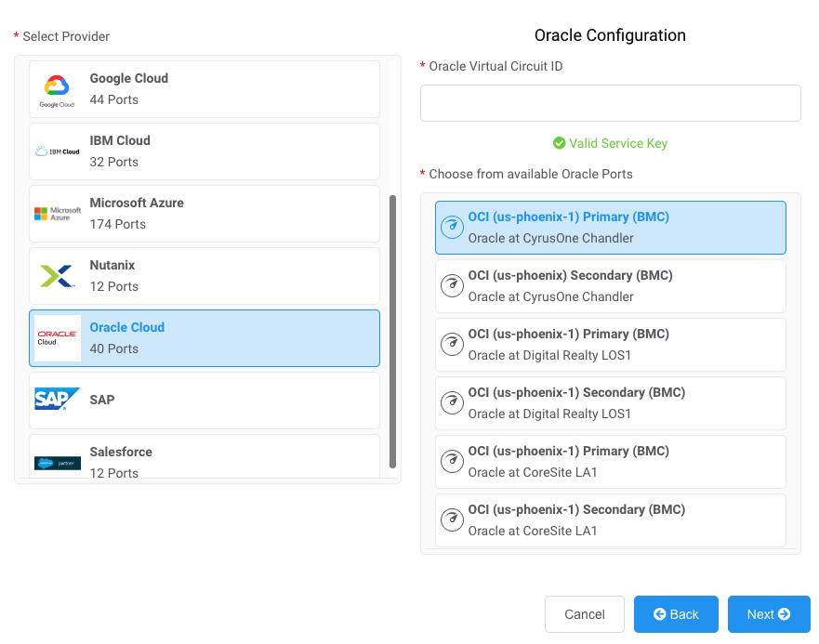819x644 pixels.
Task: Click the arrow icon on the Back button
Action: 660,613
